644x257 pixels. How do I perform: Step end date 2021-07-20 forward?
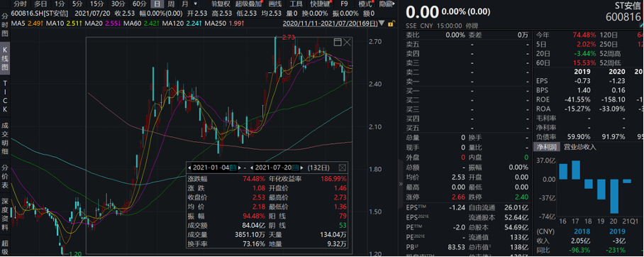303,168
